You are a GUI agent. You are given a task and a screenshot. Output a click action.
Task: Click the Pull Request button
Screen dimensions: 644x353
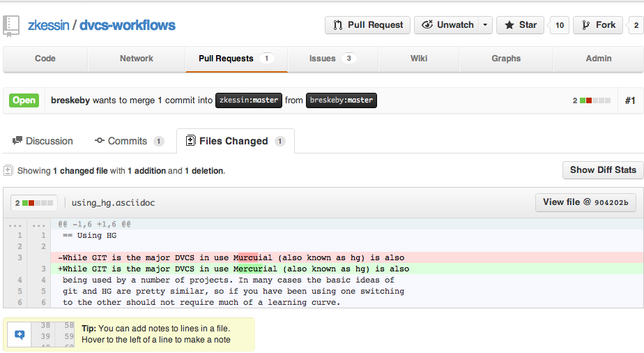click(x=367, y=25)
